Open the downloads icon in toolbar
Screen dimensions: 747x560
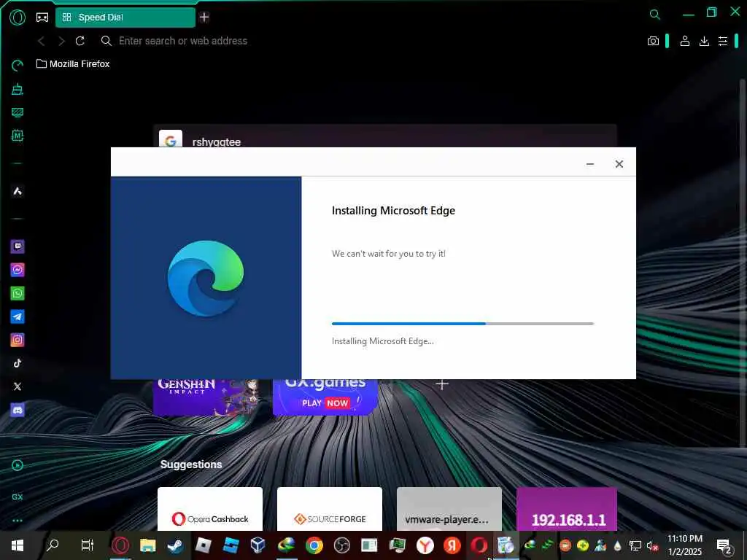pos(704,41)
